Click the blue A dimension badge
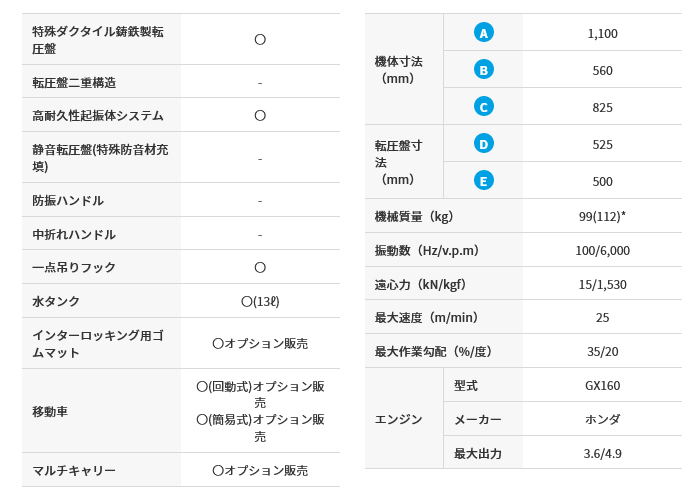This screenshot has height=500, width=700. coord(483,33)
